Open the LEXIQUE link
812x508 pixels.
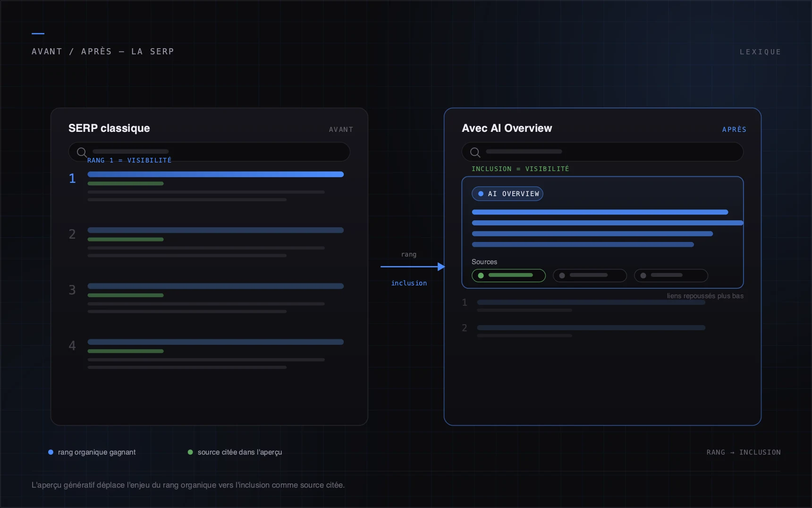[760, 52]
